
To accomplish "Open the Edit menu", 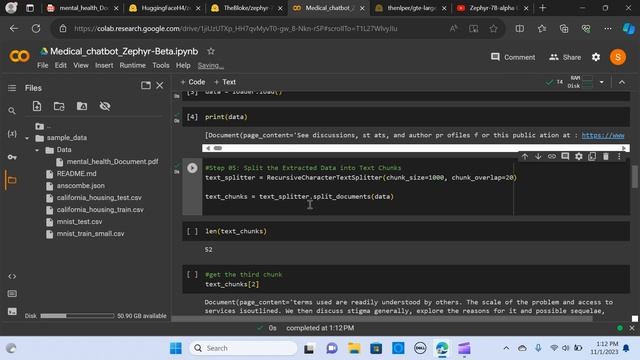I will (60, 65).
